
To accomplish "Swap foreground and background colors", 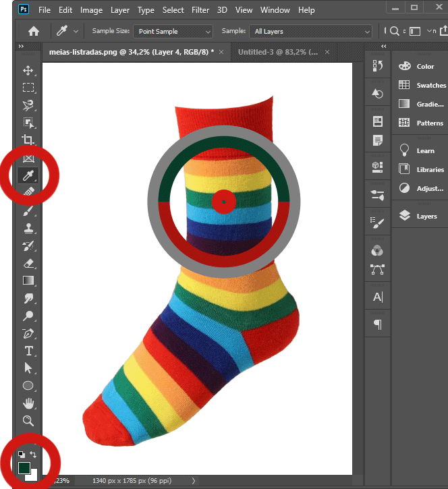I will click(33, 455).
